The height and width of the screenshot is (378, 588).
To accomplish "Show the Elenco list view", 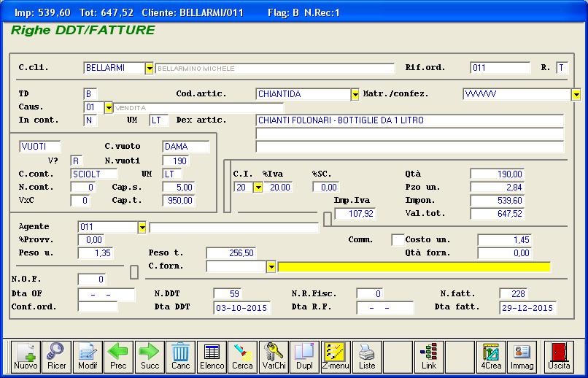I will coord(212,357).
